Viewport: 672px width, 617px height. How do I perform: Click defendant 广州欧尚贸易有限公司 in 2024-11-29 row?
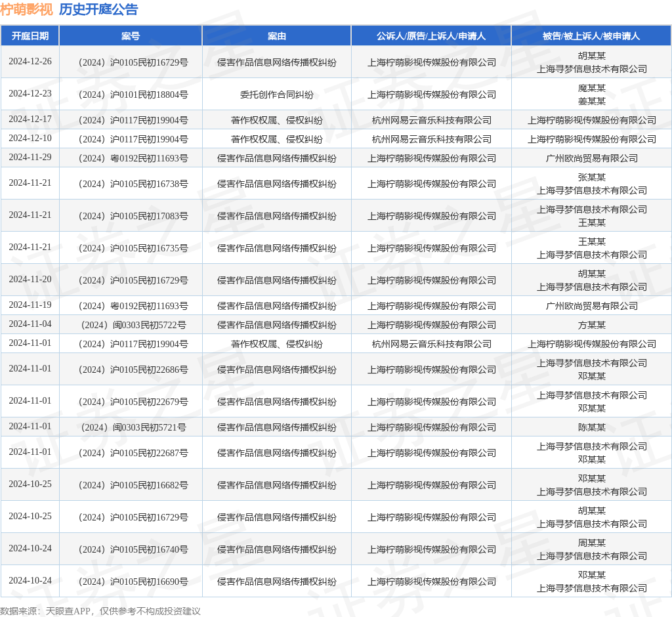tap(592, 158)
